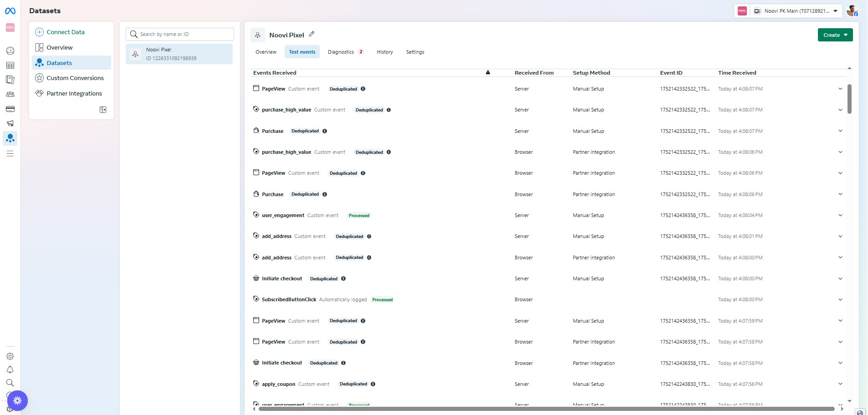
Task: Click the warning triangle in Events Received header
Action: 488,72
